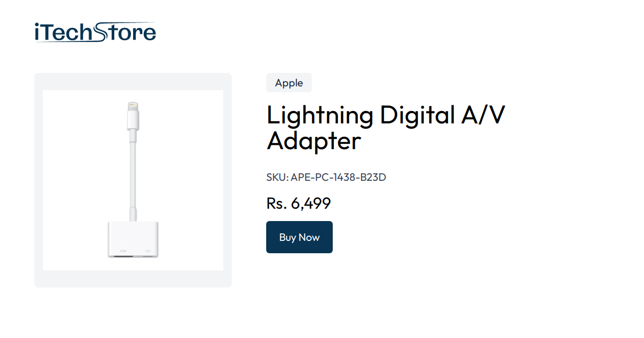
Task: Click the dark blue Buy Now button
Action: [299, 237]
